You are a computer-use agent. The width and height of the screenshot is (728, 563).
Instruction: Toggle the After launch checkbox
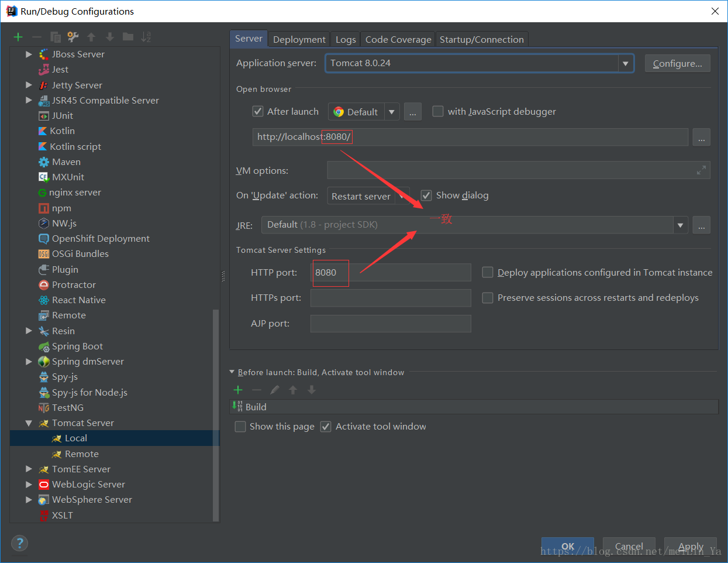pyautogui.click(x=258, y=111)
